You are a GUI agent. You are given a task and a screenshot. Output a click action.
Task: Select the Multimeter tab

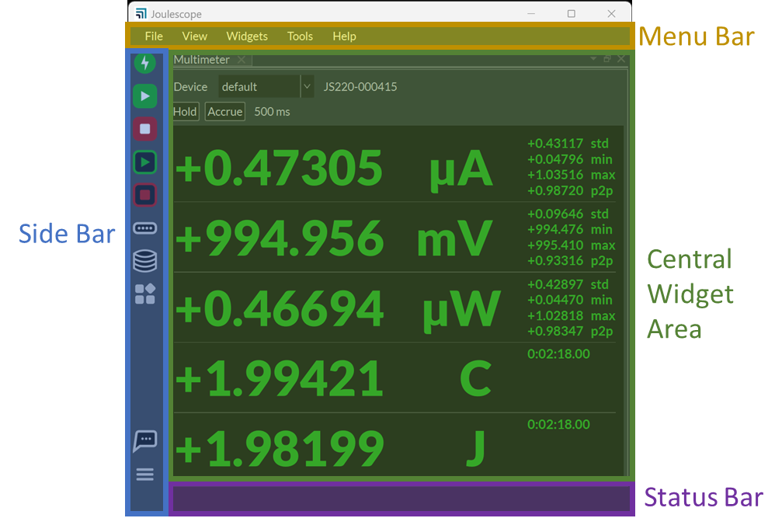pos(201,60)
